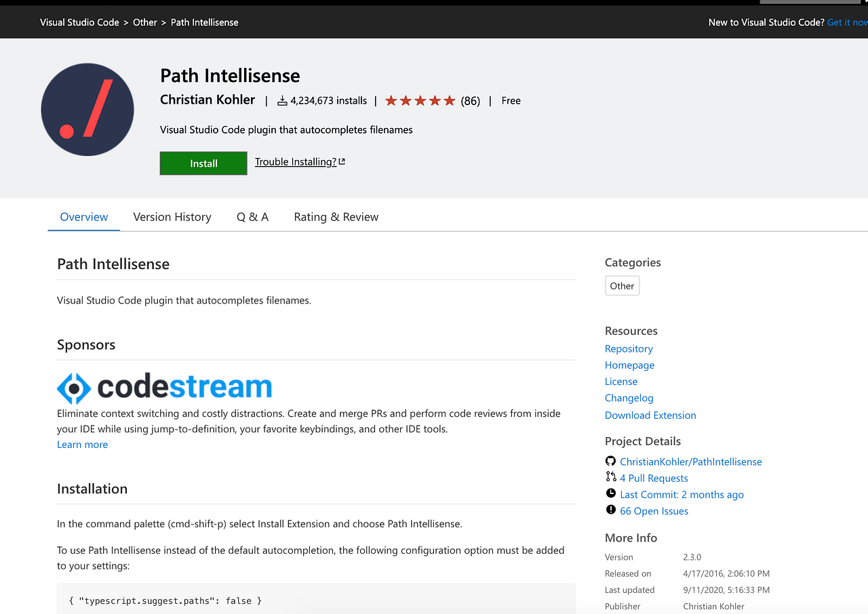Open the Homepage resource link
The width and height of the screenshot is (868, 614).
coord(629,365)
